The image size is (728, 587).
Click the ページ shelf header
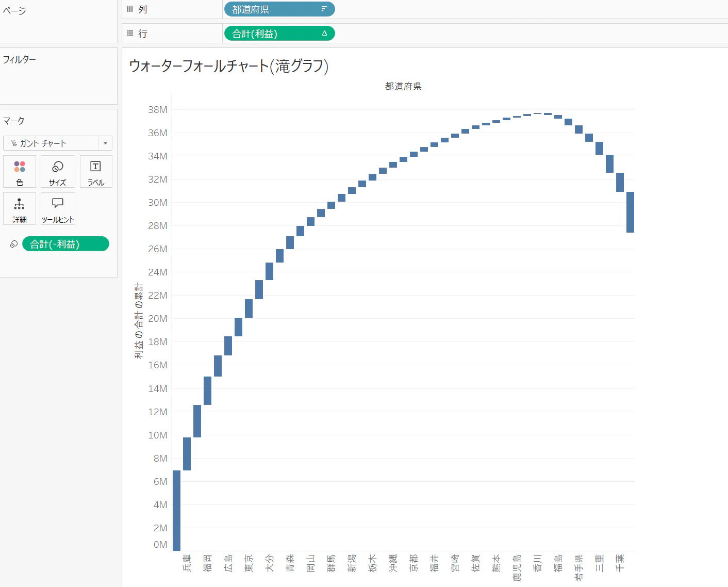click(x=14, y=10)
